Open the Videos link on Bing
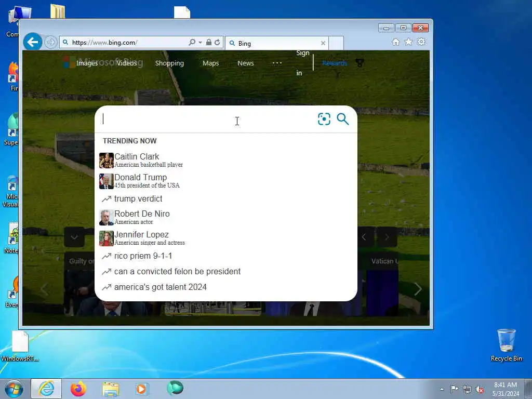532x399 pixels. pyautogui.click(x=127, y=63)
